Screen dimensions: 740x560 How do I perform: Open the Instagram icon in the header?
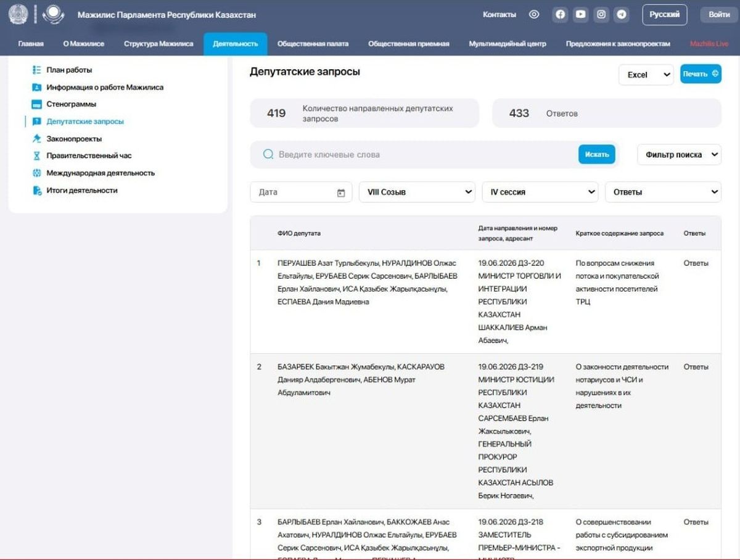[x=601, y=15]
